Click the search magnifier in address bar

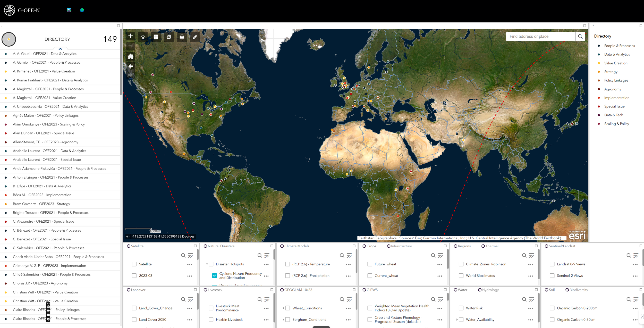580,37
